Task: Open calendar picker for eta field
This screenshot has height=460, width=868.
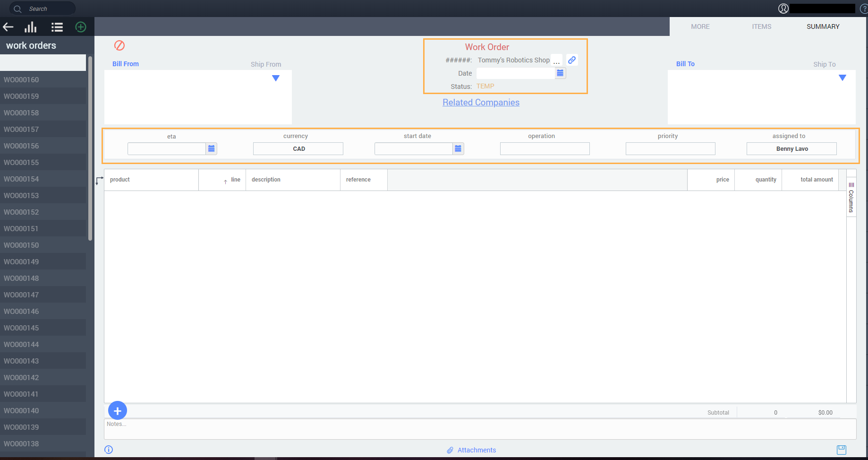Action: (212, 149)
